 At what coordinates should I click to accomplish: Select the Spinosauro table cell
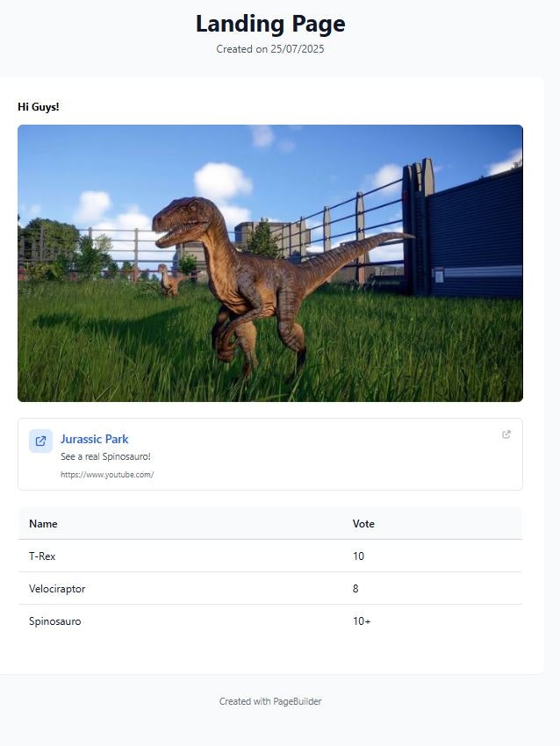[x=55, y=620]
